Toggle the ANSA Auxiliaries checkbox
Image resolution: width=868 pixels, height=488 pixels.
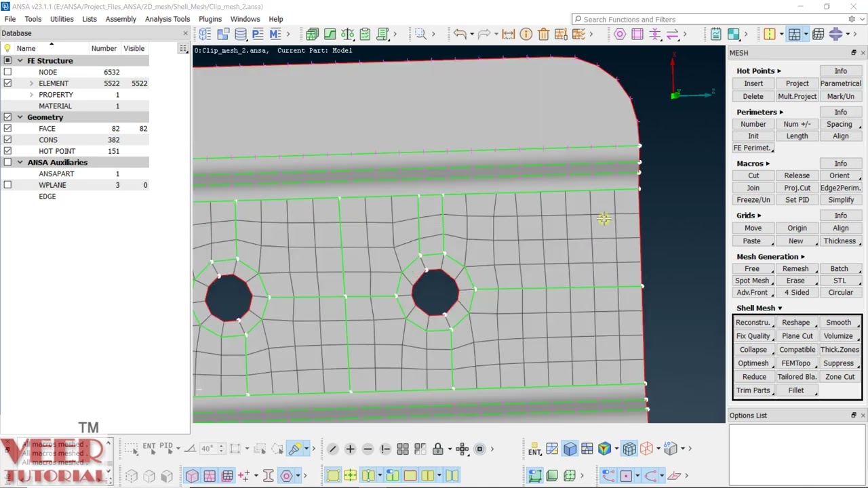pos(7,162)
